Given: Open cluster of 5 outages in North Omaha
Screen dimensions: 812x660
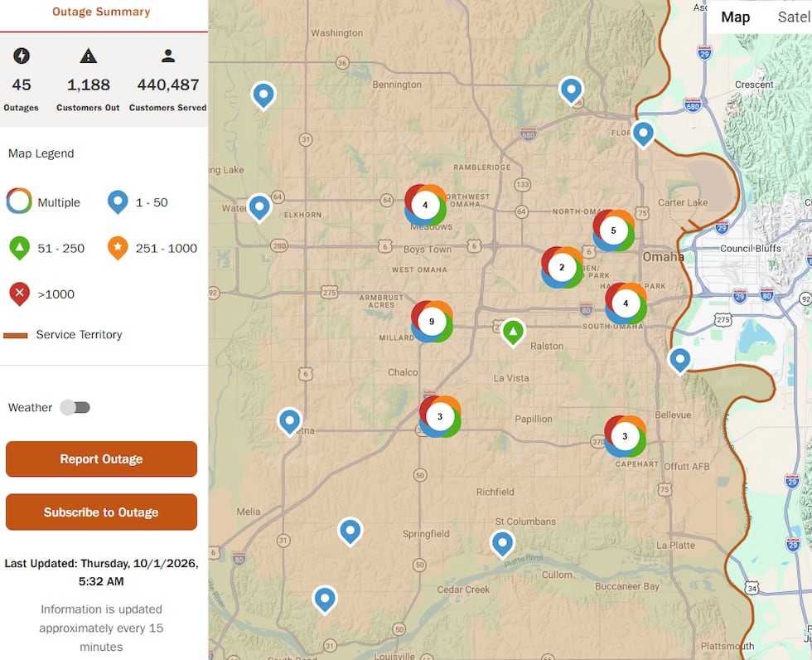Looking at the screenshot, I should tap(614, 231).
